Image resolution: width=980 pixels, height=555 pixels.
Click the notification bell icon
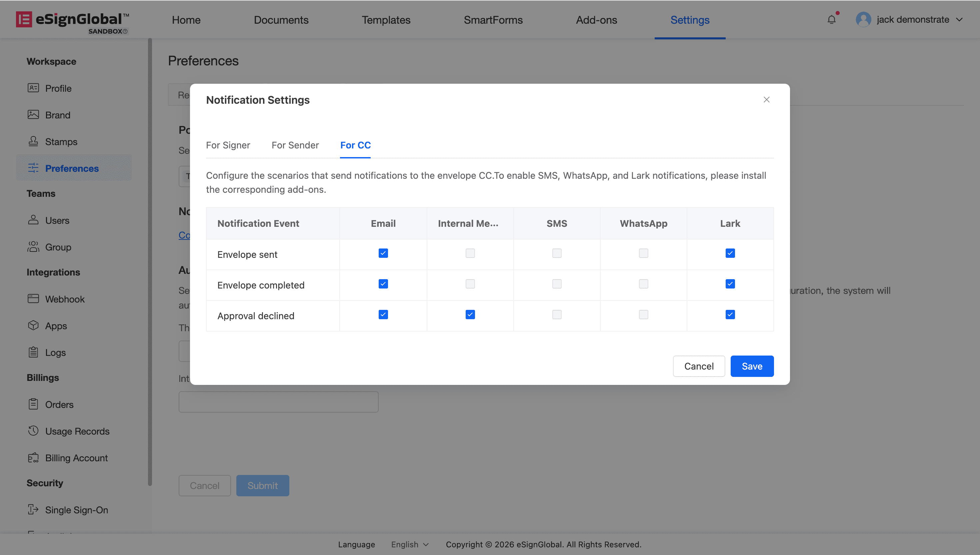pyautogui.click(x=831, y=19)
